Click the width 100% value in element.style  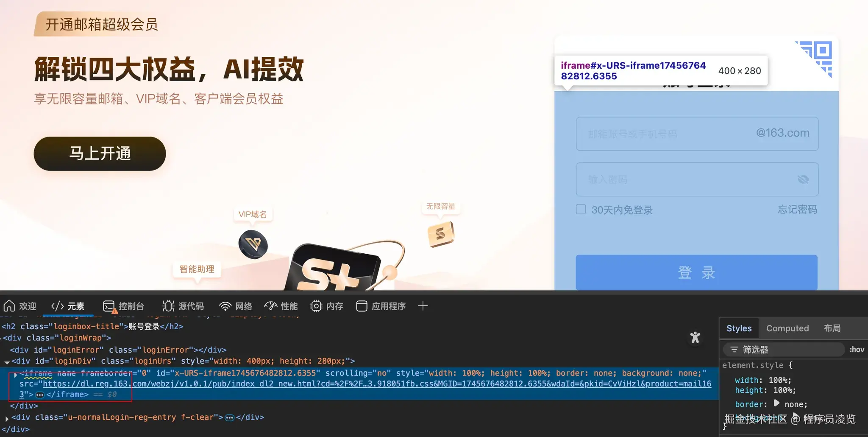pyautogui.click(x=779, y=380)
